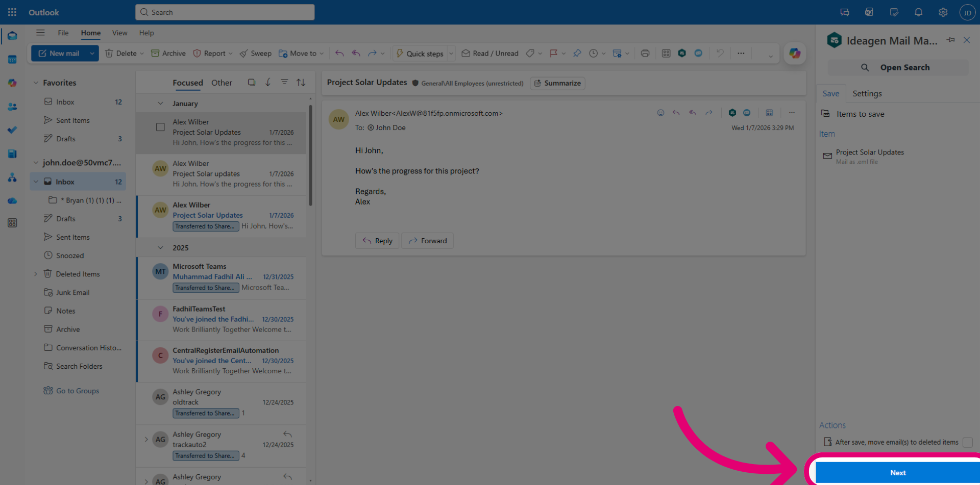Open the Snoozed folder
This screenshot has width=980, height=485.
coord(70,256)
